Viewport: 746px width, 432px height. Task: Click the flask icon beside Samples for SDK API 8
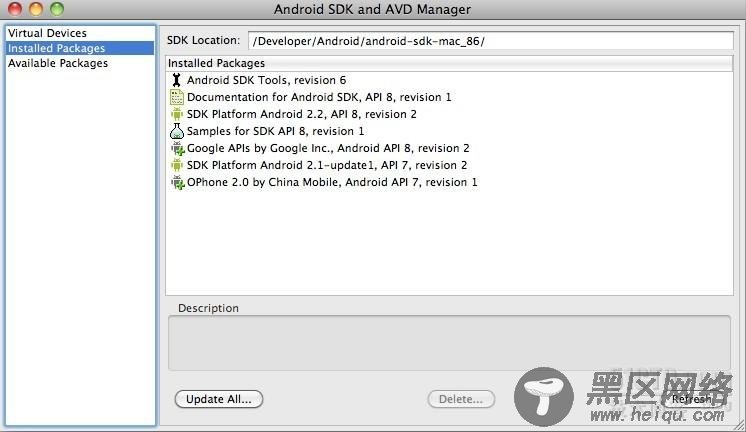coord(177,131)
